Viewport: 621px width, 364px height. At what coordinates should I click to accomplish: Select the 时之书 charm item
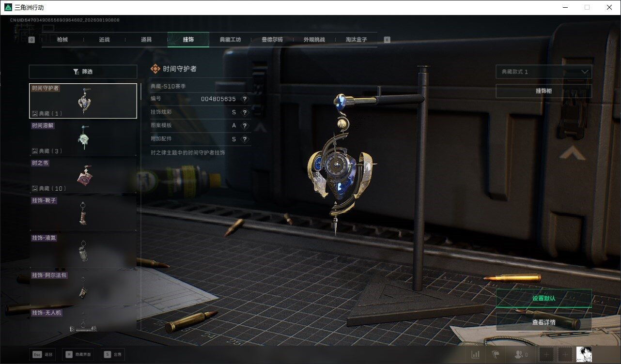tap(83, 175)
